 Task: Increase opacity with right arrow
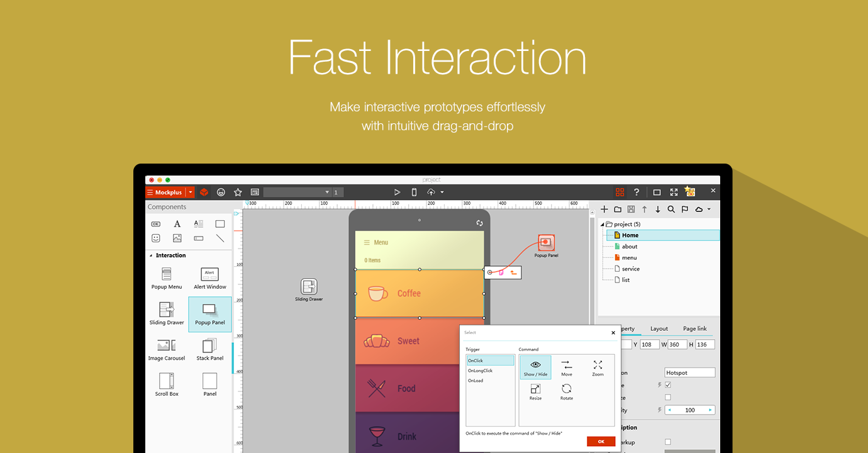pos(711,410)
